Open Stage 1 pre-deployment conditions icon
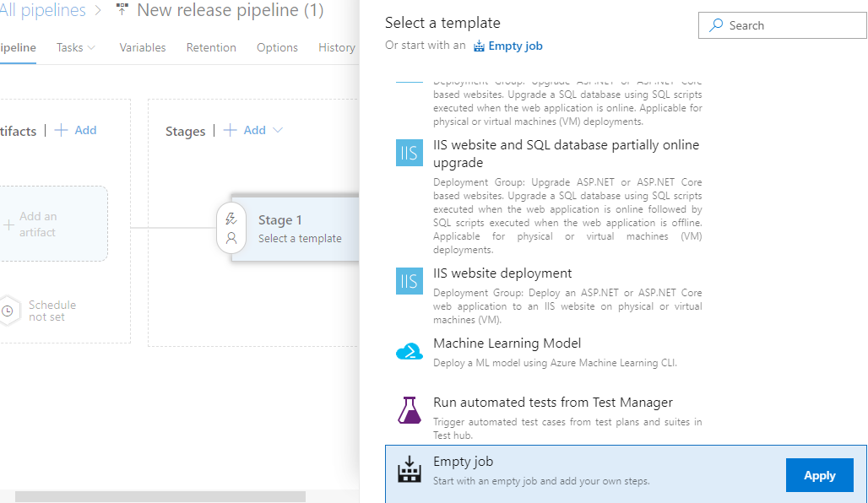This screenshot has width=868, height=503. [231, 219]
